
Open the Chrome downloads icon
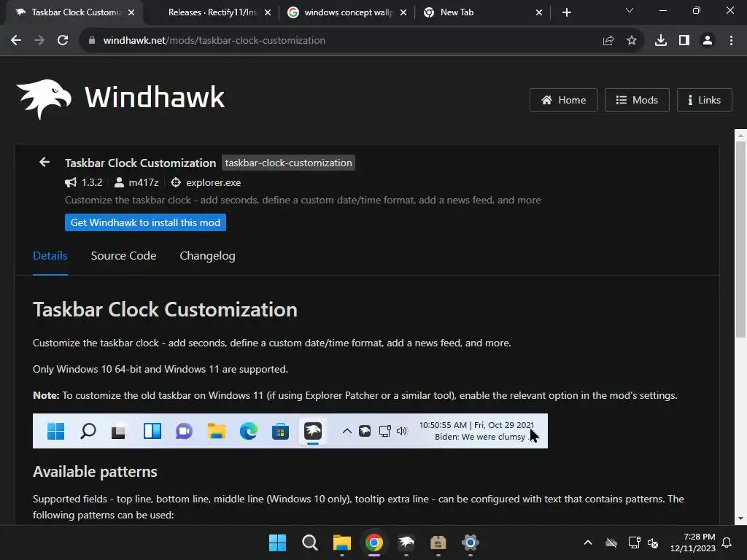661,41
